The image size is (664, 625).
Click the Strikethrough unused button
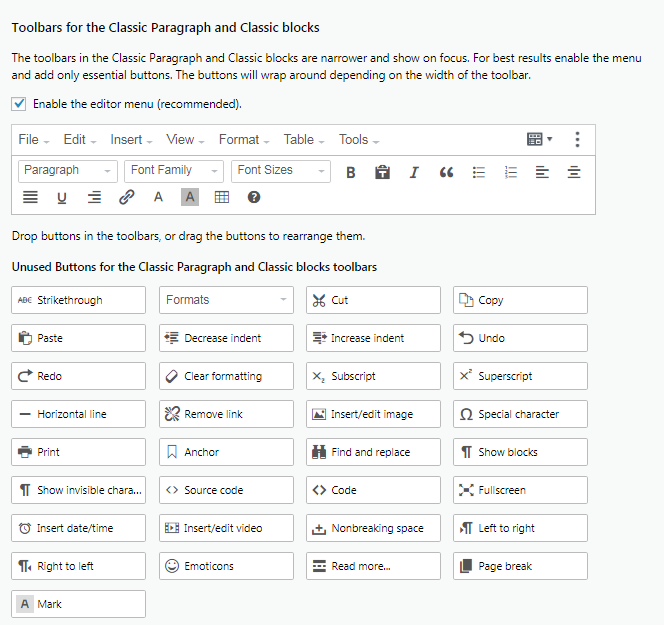pos(78,300)
